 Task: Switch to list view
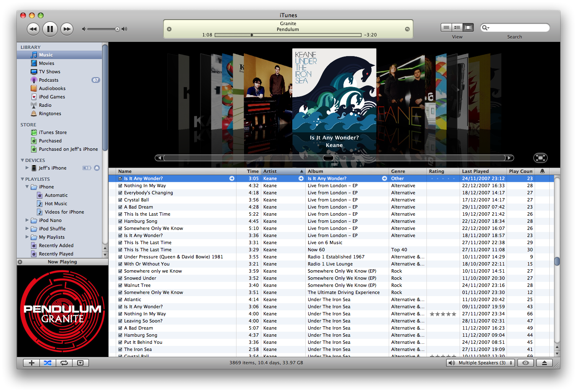pyautogui.click(x=446, y=27)
